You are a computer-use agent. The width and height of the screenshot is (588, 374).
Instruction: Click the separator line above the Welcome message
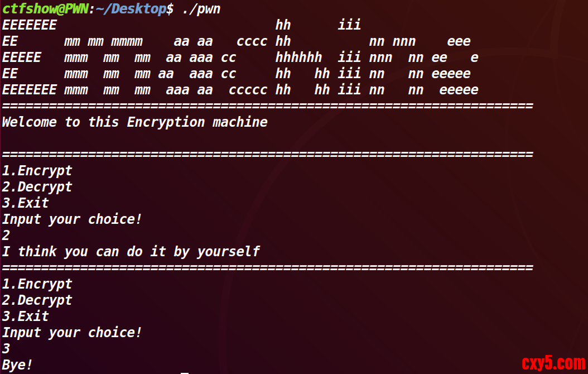tap(268, 106)
